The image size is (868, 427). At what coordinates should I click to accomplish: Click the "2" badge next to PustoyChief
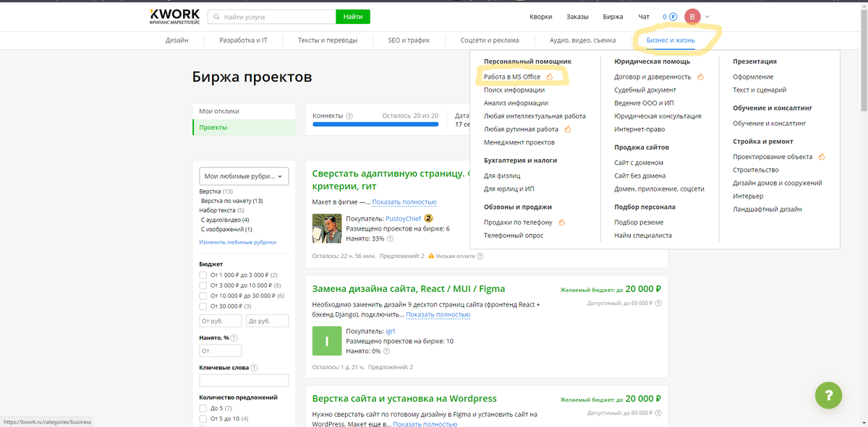tap(427, 217)
